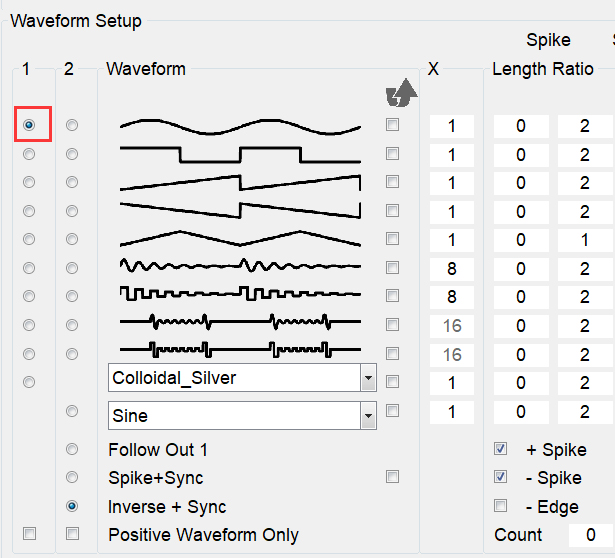Click the damped square waveform graphic
Viewport: 615px width, 558px height.
tap(240, 295)
